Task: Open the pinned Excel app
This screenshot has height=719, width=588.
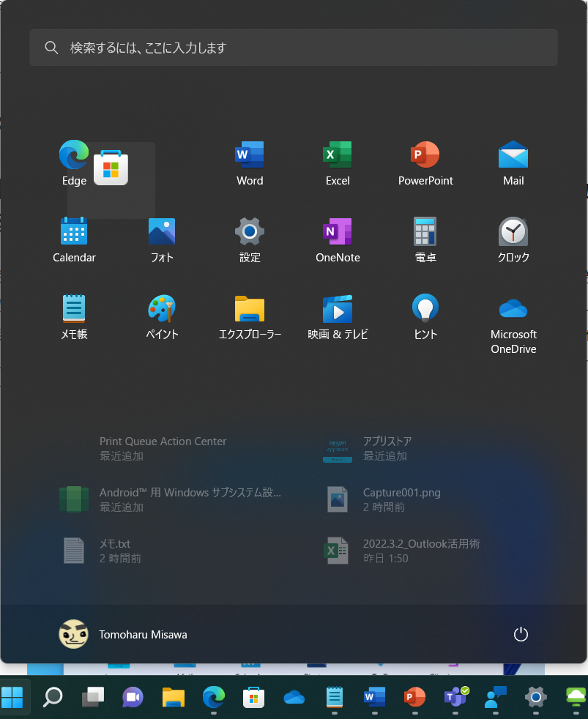Action: pos(338,163)
